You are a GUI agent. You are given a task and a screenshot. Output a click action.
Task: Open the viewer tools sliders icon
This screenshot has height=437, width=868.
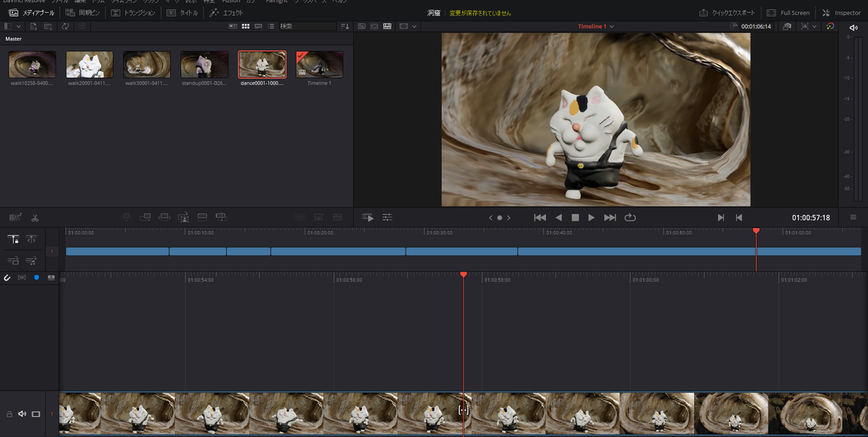click(x=387, y=217)
